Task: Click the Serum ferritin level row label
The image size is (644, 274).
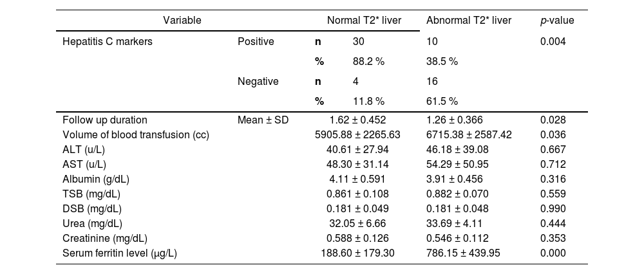Action: (120, 253)
